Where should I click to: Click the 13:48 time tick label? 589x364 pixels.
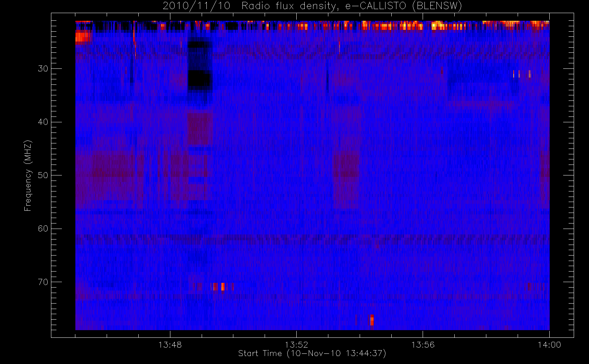pos(170,345)
